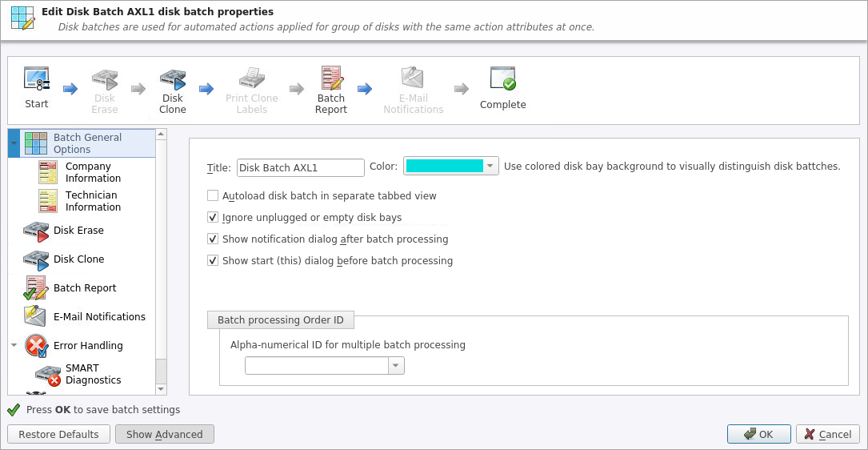
Task: Click the Show Advanced button
Action: click(x=165, y=435)
